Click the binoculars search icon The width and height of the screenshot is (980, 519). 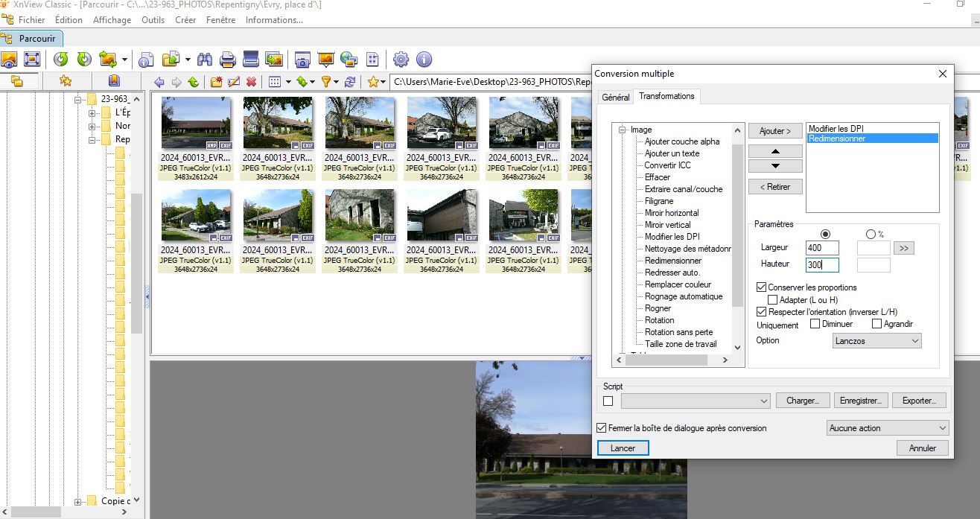(x=206, y=60)
